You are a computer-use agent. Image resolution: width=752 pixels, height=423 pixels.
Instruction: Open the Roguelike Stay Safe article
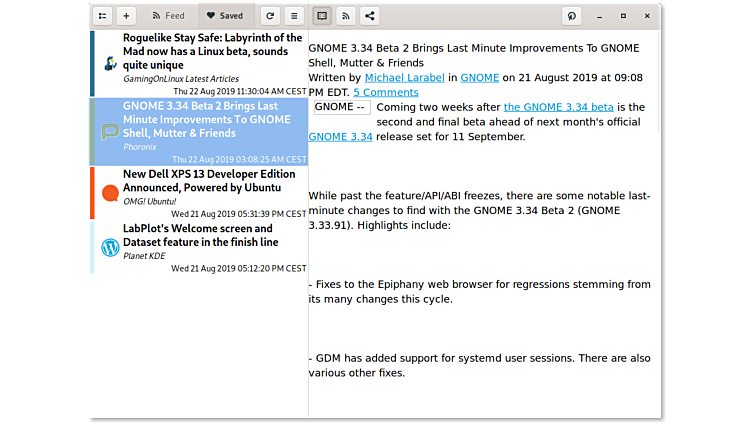click(x=212, y=51)
